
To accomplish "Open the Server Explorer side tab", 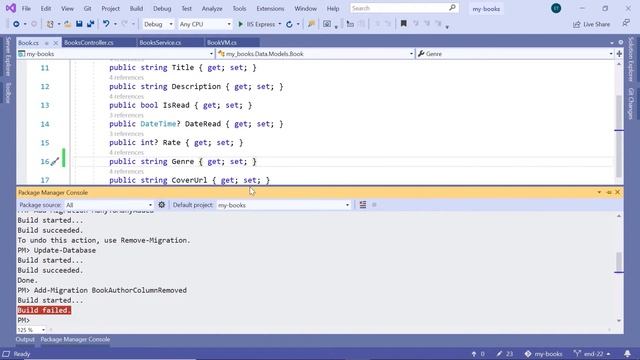I will point(9,57).
